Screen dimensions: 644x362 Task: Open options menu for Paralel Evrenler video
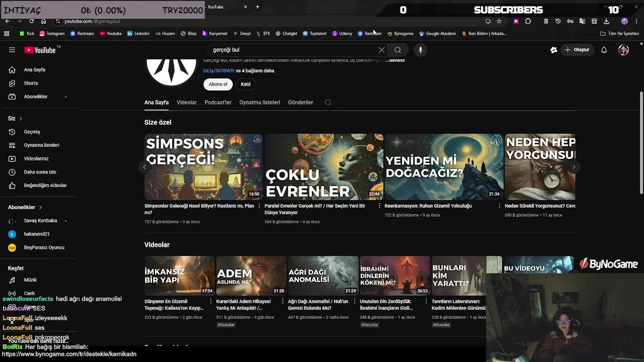pos(379,206)
